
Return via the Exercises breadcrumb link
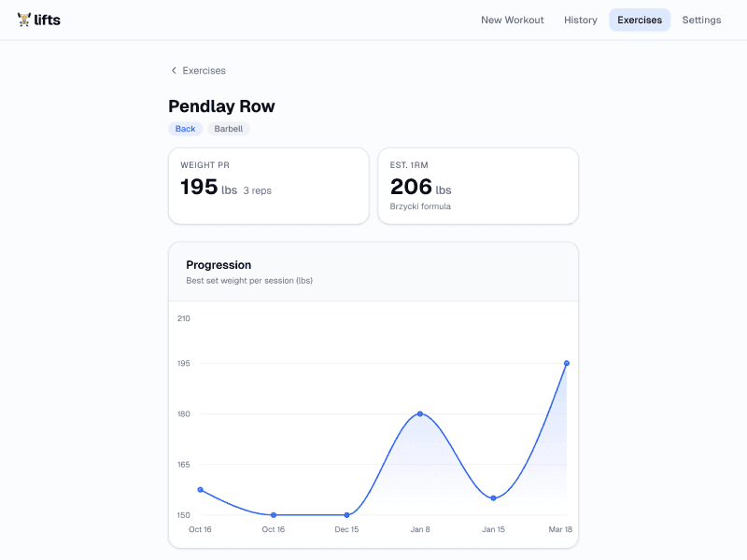[x=204, y=71]
